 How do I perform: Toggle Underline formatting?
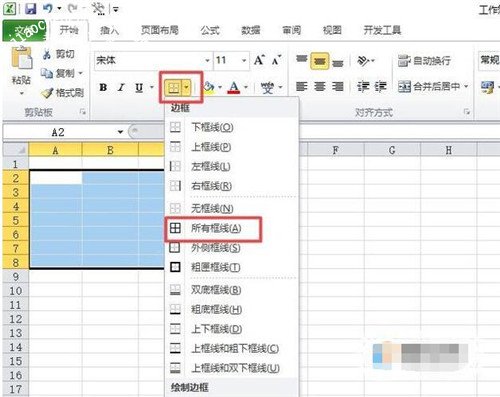[139, 88]
